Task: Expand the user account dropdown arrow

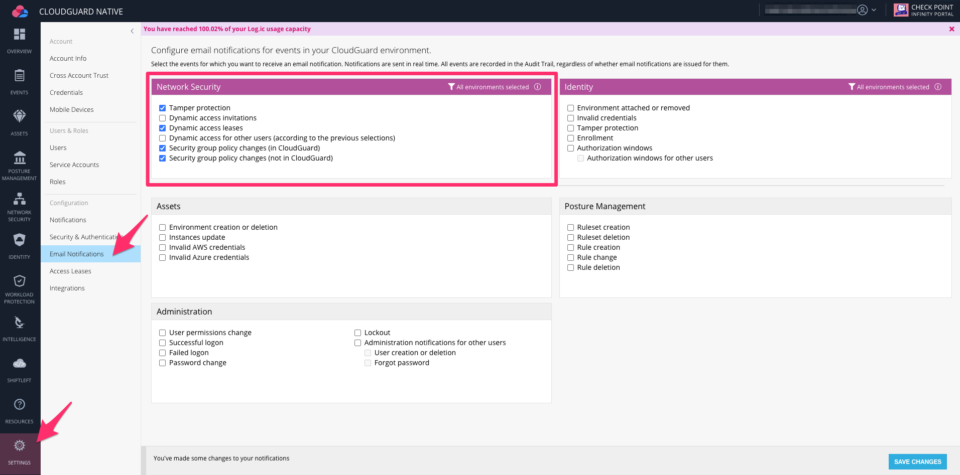Action: pyautogui.click(x=874, y=10)
